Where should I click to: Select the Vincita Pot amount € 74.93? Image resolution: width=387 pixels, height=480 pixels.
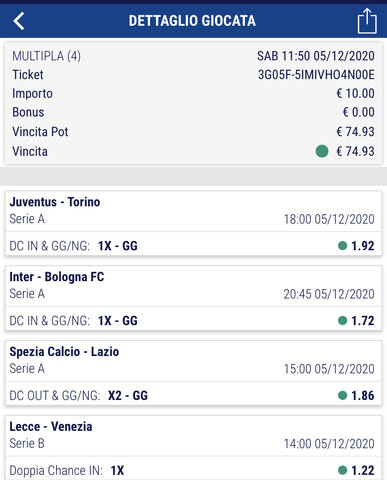pyautogui.click(x=355, y=132)
